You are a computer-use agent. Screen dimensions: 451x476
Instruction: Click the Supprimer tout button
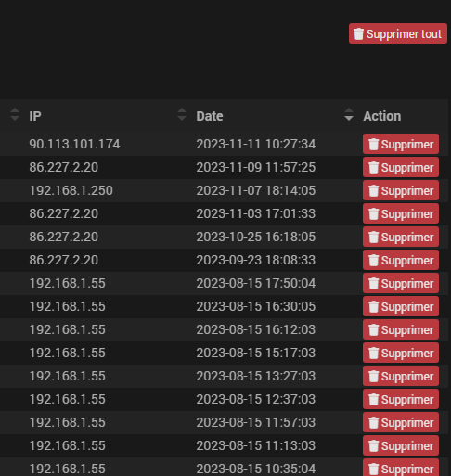(398, 33)
